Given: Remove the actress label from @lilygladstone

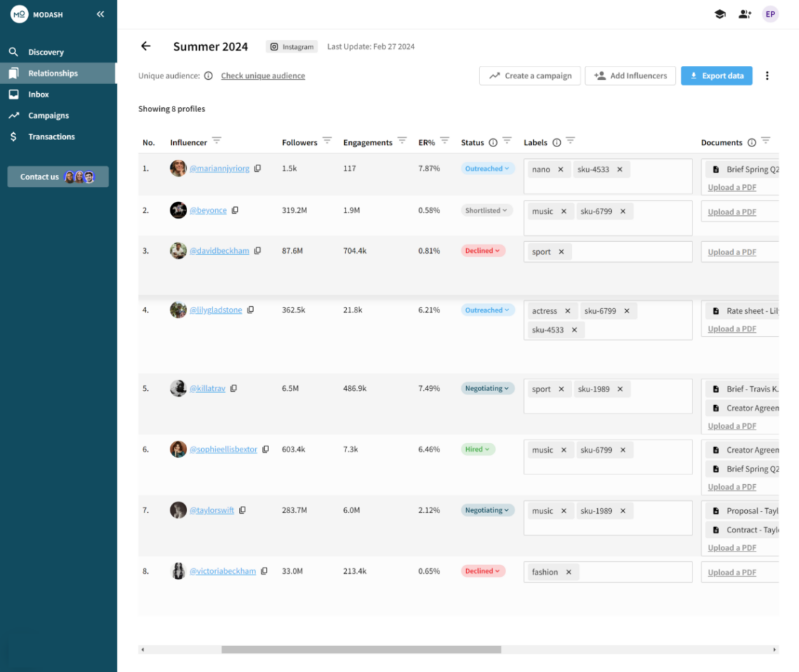Looking at the screenshot, I should pyautogui.click(x=567, y=311).
